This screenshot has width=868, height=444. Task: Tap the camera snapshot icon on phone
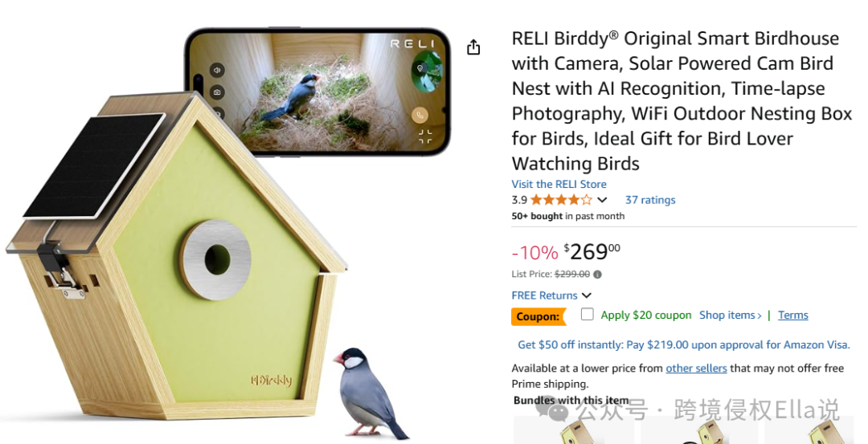(x=217, y=92)
